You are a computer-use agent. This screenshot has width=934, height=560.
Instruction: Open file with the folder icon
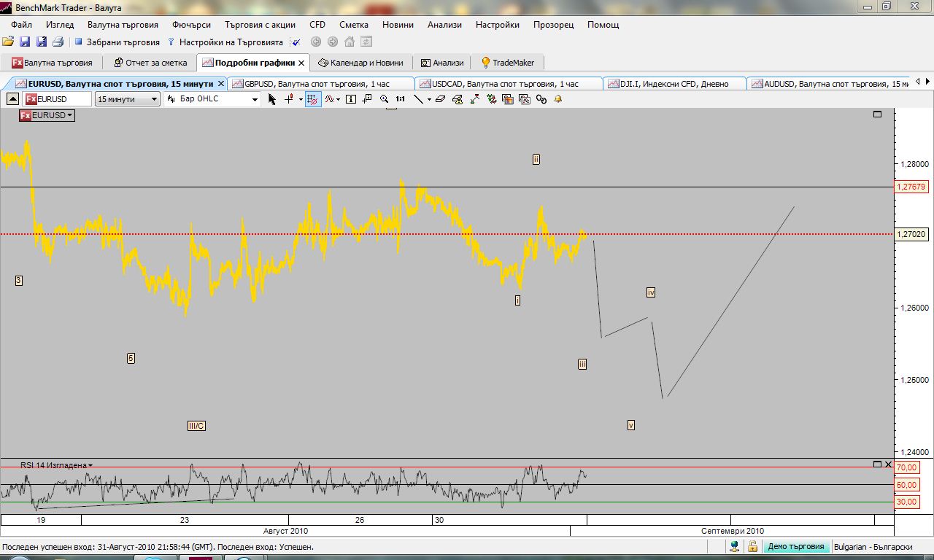point(8,42)
